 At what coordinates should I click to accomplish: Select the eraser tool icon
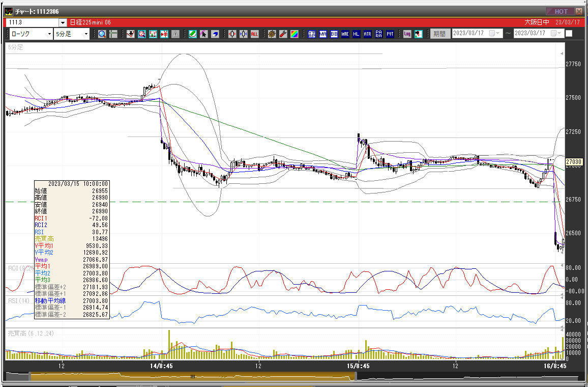pos(215,34)
